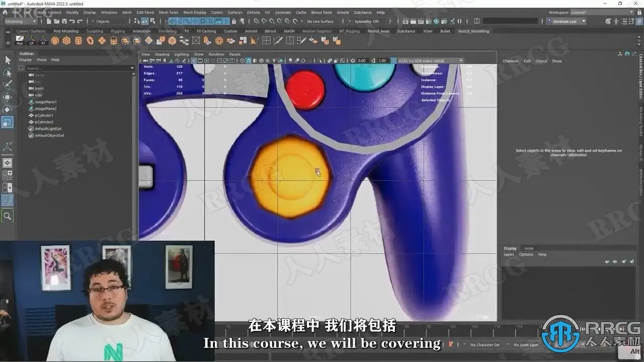This screenshot has height=362, width=644.
Task: Create a polygon sphere from the shelf
Action: [x=55, y=41]
